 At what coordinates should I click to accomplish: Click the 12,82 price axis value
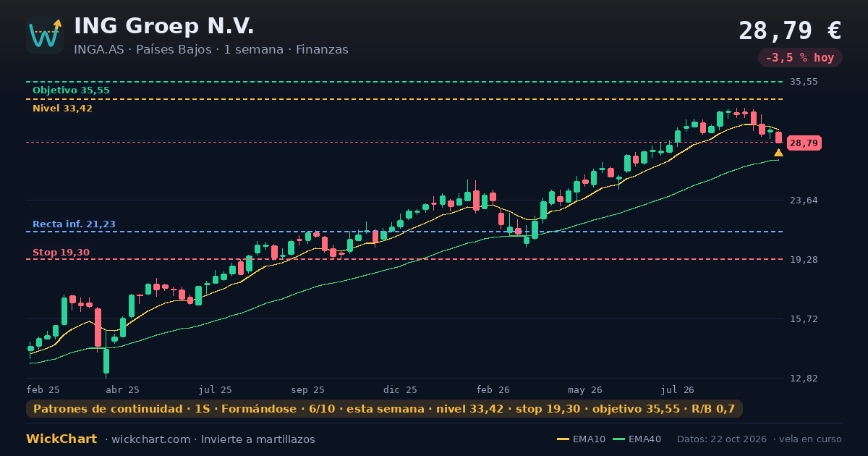[804, 379]
